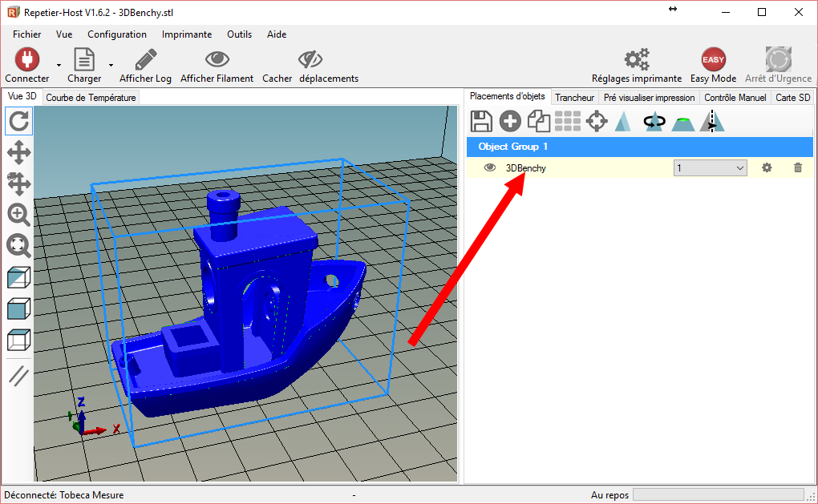Open the Vue menu
Screen dimensions: 818x504
point(64,34)
